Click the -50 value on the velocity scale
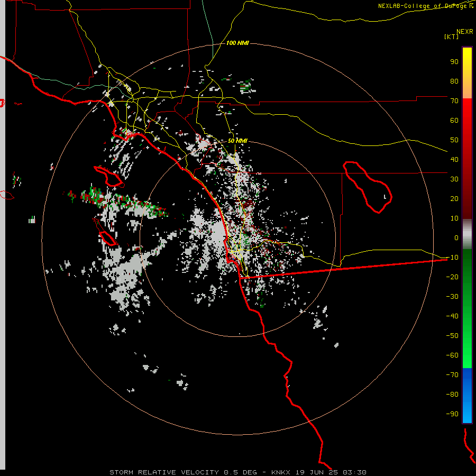Viewport: 476px width, 476px height. click(x=452, y=336)
